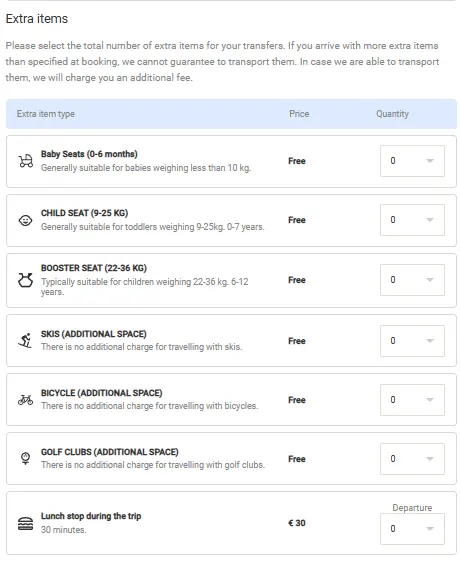Open Lunch stop Departure quantity dropdown
460x567 pixels.
click(x=412, y=529)
